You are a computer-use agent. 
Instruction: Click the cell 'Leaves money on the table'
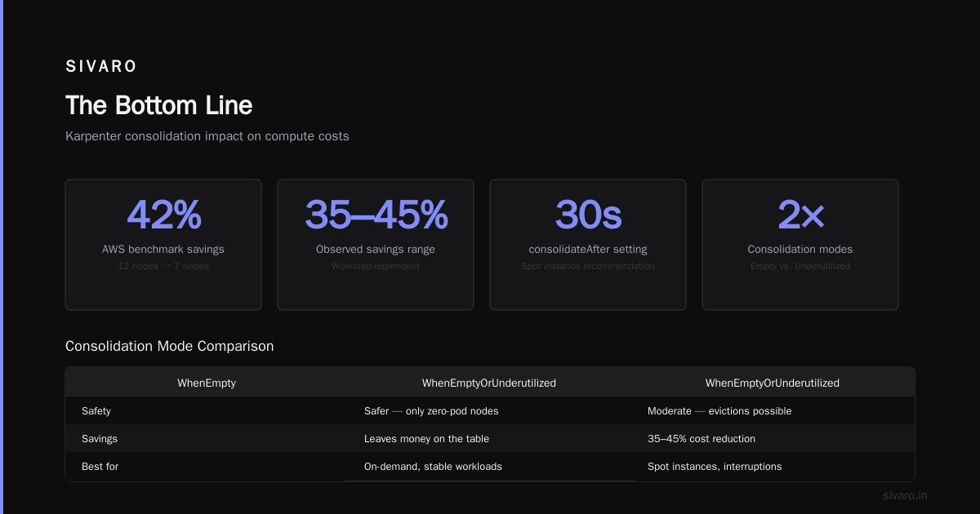click(x=426, y=439)
